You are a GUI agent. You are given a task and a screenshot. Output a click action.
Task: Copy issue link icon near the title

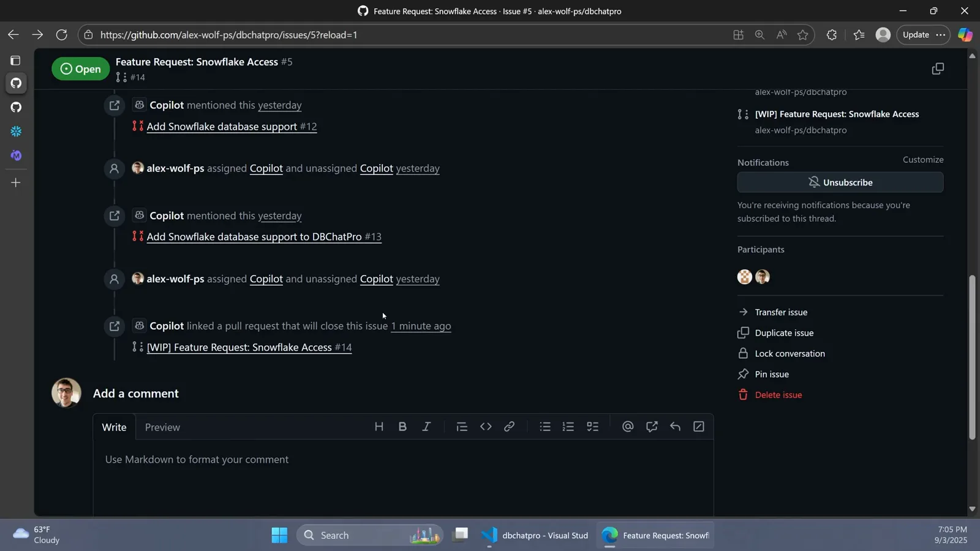click(x=938, y=69)
